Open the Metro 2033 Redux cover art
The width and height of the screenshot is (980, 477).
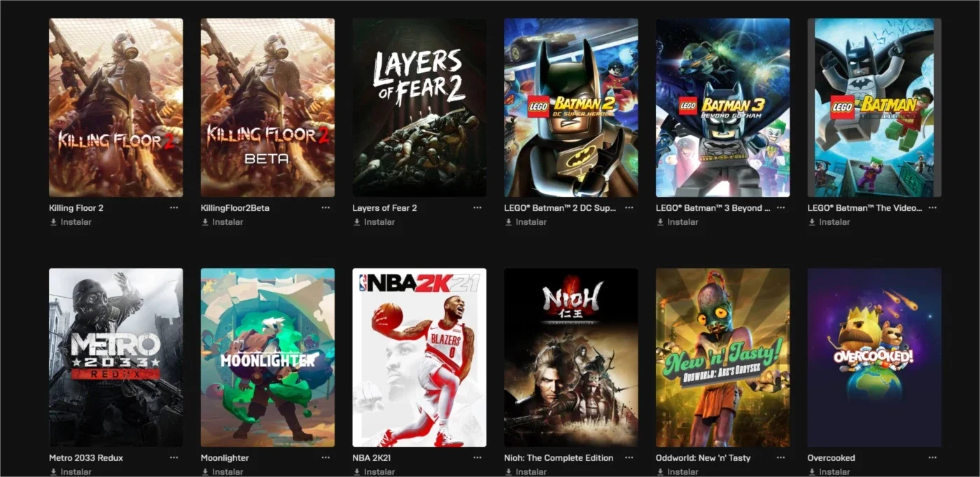point(115,357)
